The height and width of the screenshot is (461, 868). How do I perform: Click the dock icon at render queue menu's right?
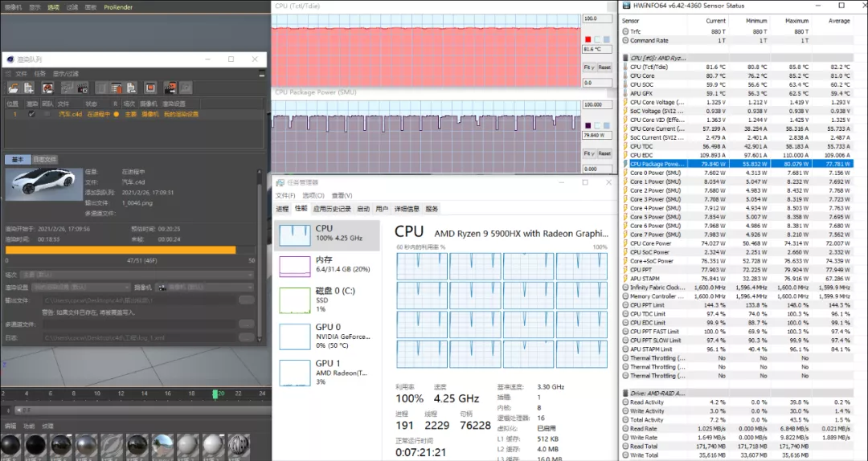(x=262, y=74)
